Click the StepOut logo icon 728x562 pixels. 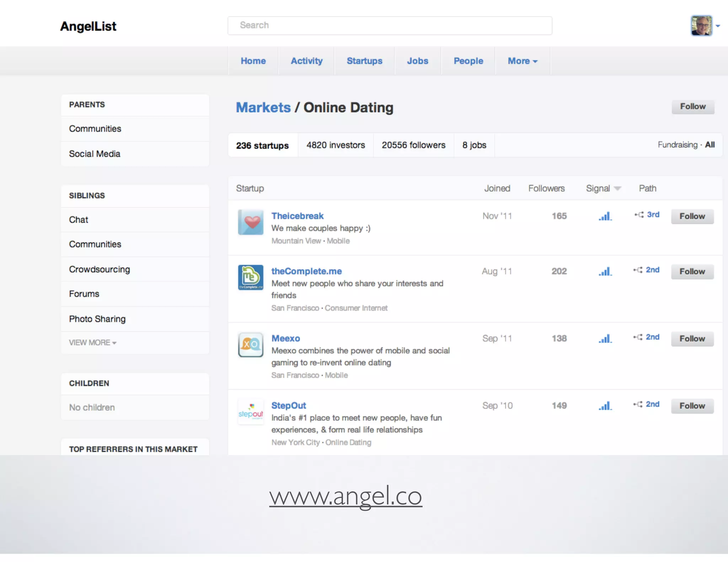251,412
